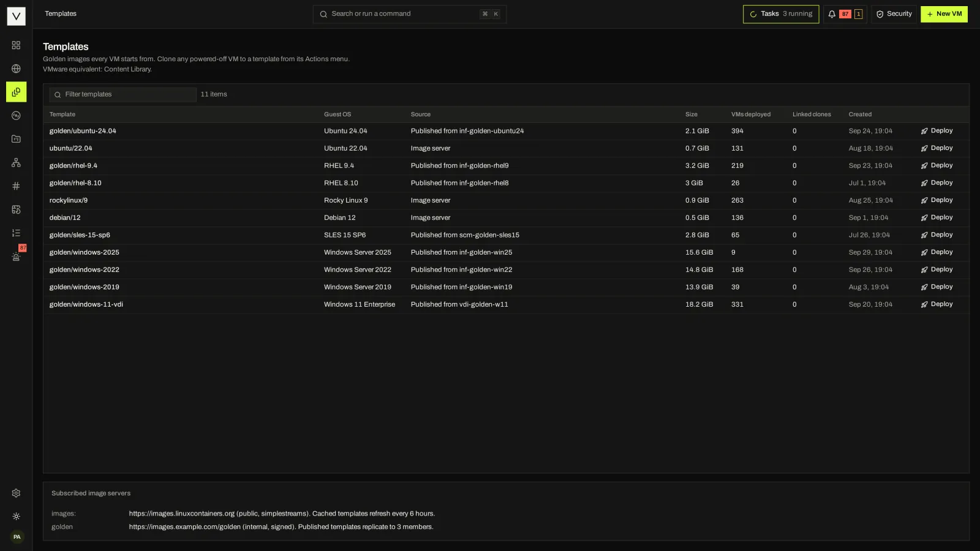Click the images.linuxcontainers.org server URL text
The width and height of the screenshot is (980, 551).
tap(182, 514)
